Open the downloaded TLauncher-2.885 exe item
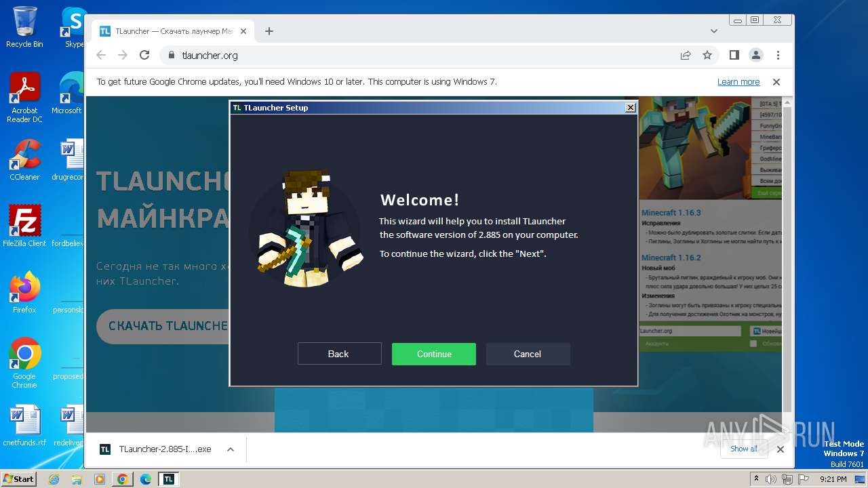The width and height of the screenshot is (868, 488). [156, 449]
